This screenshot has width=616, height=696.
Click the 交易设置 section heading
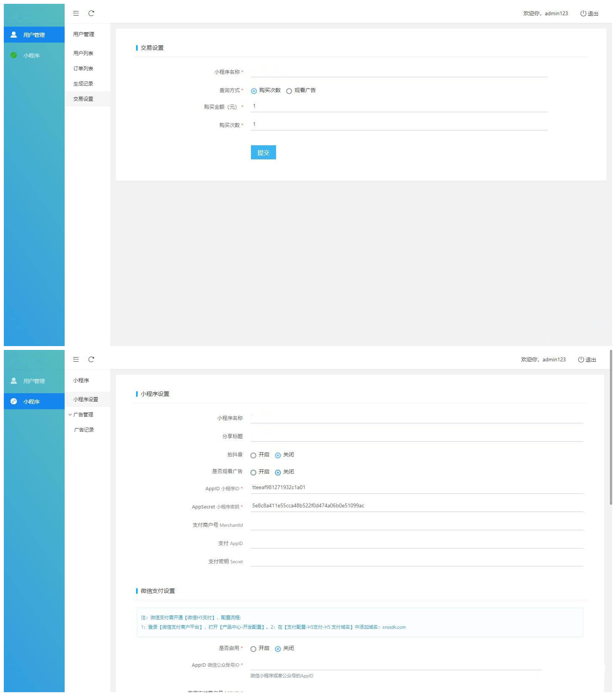[x=152, y=48]
